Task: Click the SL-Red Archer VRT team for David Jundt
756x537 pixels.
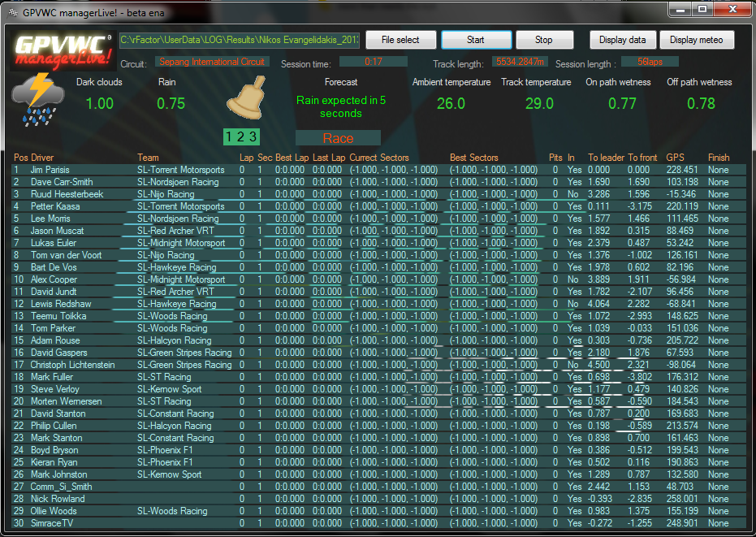Action: click(x=175, y=292)
